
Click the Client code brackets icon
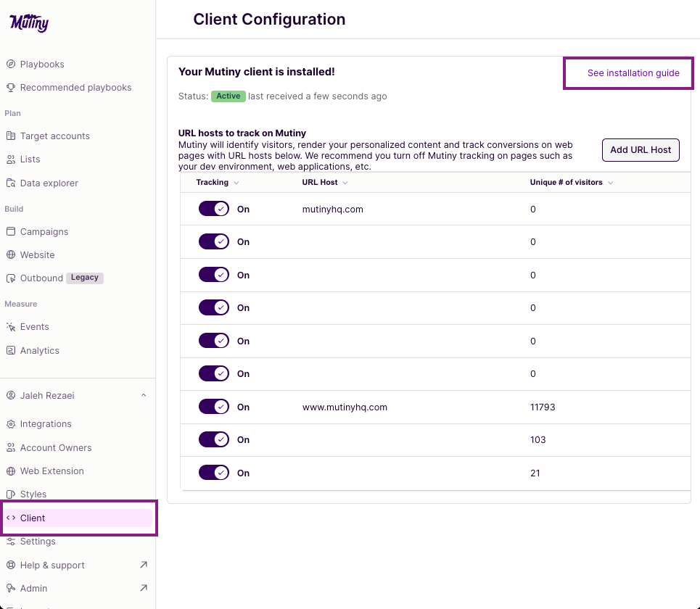[11, 518]
